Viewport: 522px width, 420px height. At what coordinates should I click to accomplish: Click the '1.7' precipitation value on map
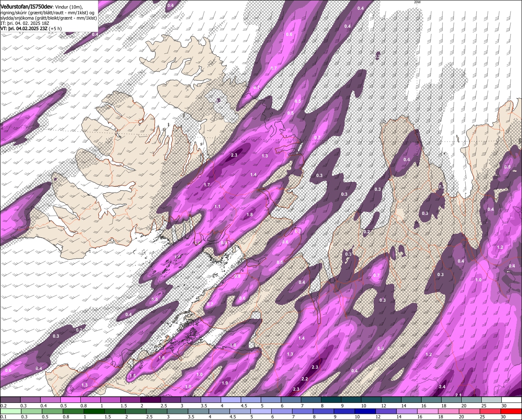207,185
